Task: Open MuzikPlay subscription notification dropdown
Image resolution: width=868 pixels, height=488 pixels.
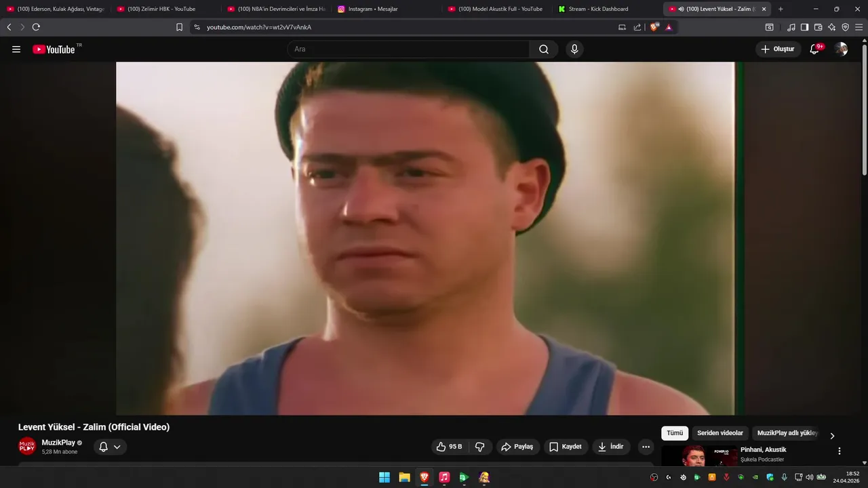Action: 109,447
